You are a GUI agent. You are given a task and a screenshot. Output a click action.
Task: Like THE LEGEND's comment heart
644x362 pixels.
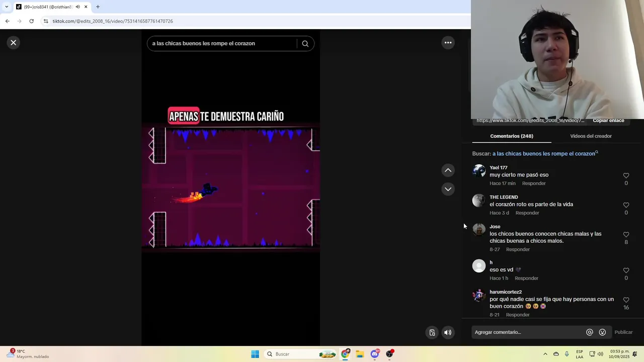tap(626, 205)
